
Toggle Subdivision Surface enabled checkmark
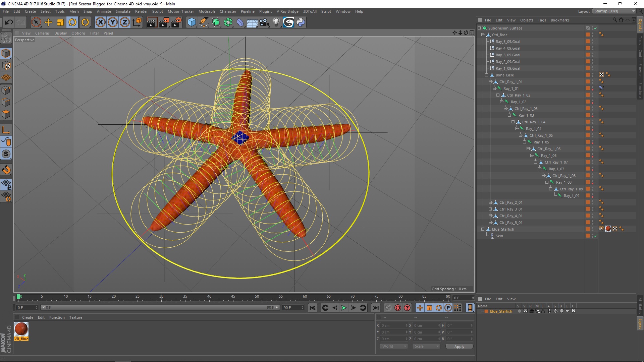[x=595, y=28]
